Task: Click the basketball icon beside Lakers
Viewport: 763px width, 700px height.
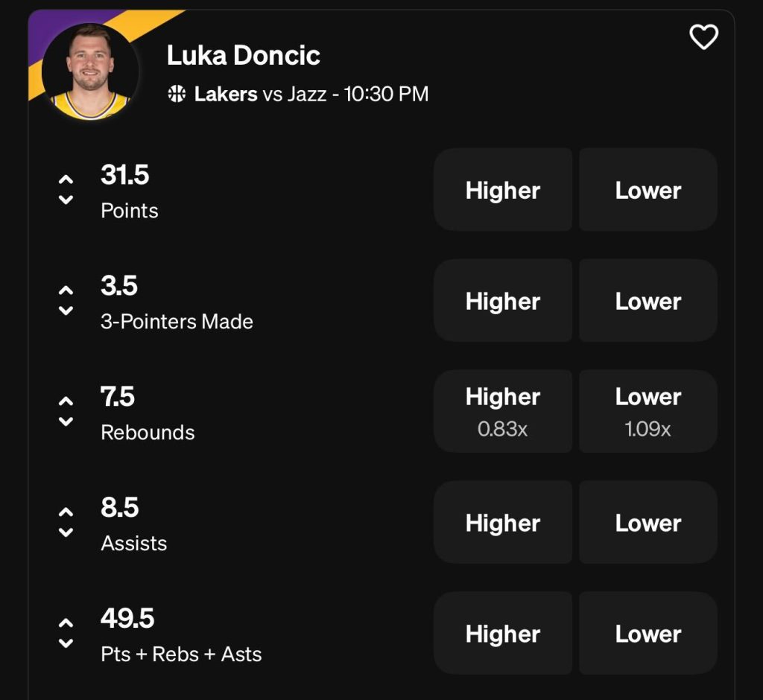Action: [x=177, y=94]
